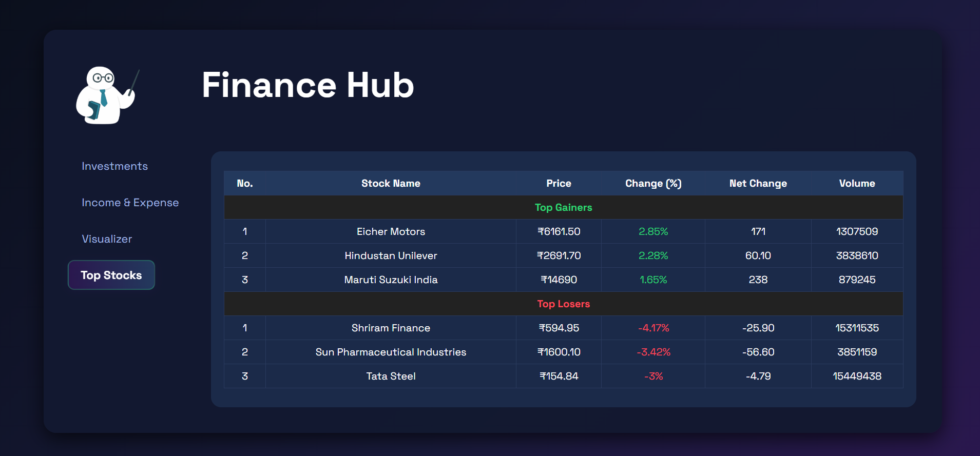Click the Finance Hub title
Screen dimensions: 980x456
(x=308, y=85)
